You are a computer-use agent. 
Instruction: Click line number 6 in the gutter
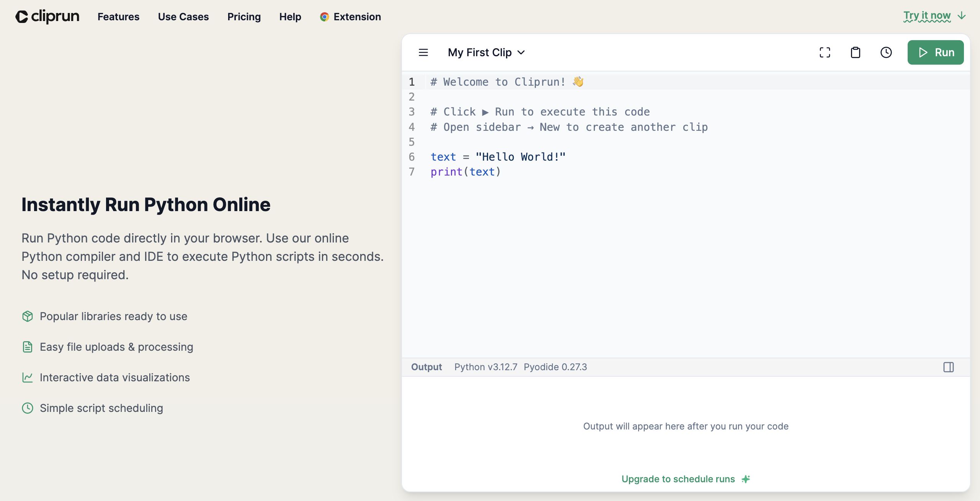(x=412, y=157)
